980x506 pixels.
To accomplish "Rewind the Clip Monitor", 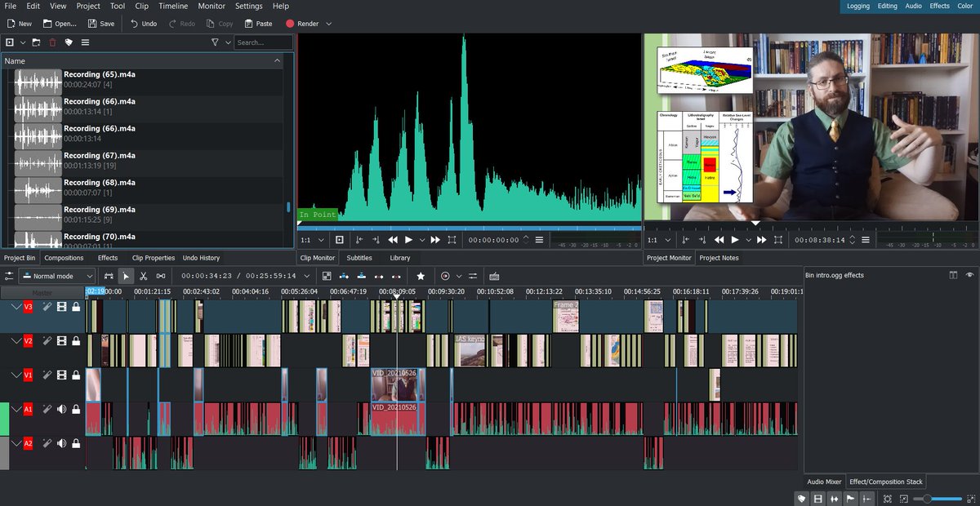I will [393, 240].
